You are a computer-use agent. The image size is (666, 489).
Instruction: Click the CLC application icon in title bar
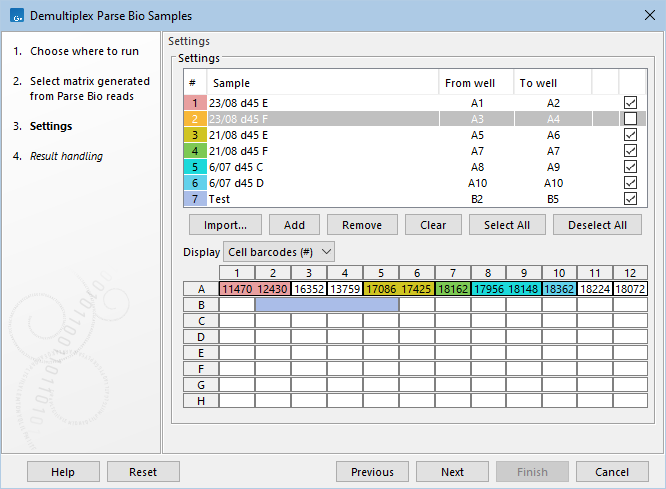pos(17,16)
